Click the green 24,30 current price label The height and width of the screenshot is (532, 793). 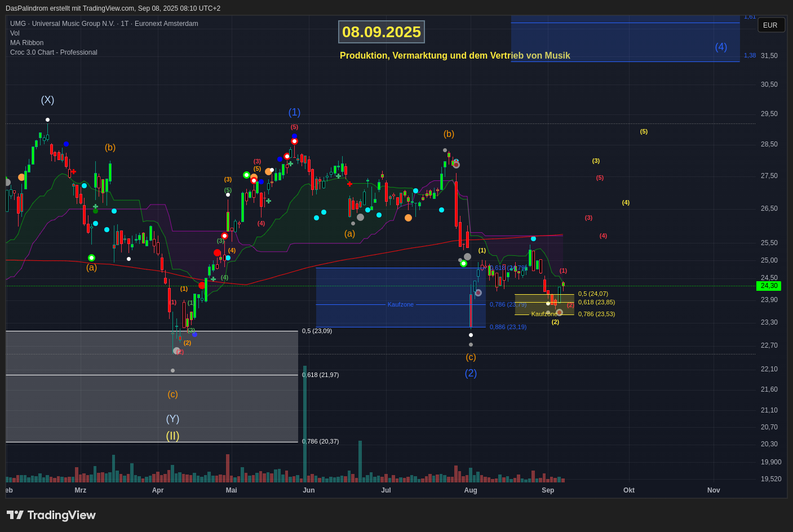(x=769, y=286)
